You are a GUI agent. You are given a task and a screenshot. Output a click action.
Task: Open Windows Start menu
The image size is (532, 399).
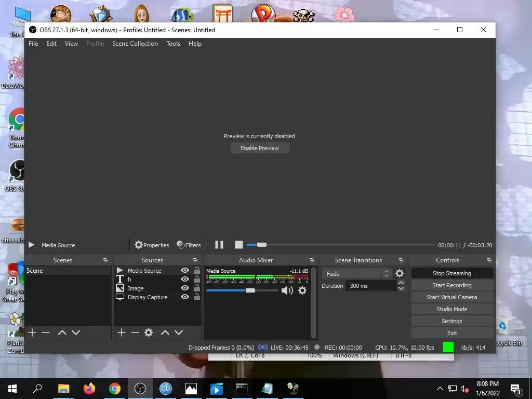pyautogui.click(x=12, y=389)
